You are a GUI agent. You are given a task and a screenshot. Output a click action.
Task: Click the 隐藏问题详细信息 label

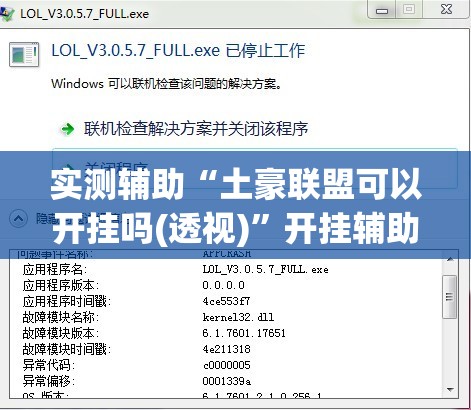point(80,219)
